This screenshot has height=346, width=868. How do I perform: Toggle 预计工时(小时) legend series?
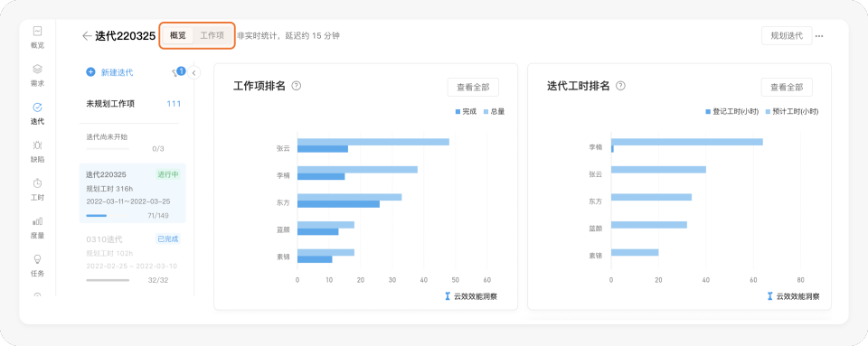792,111
